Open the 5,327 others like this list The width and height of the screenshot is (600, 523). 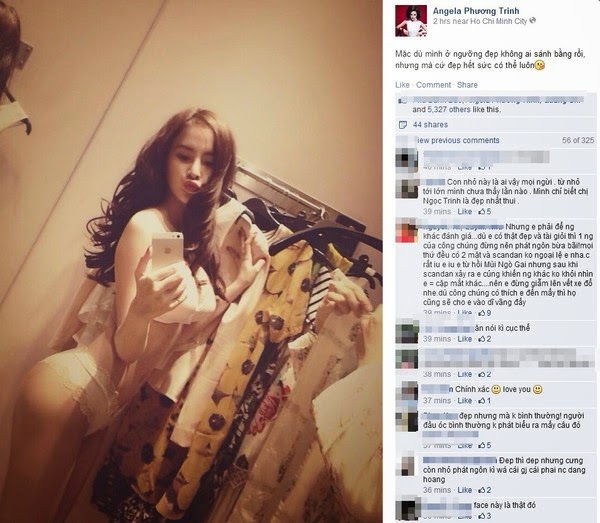(456, 109)
